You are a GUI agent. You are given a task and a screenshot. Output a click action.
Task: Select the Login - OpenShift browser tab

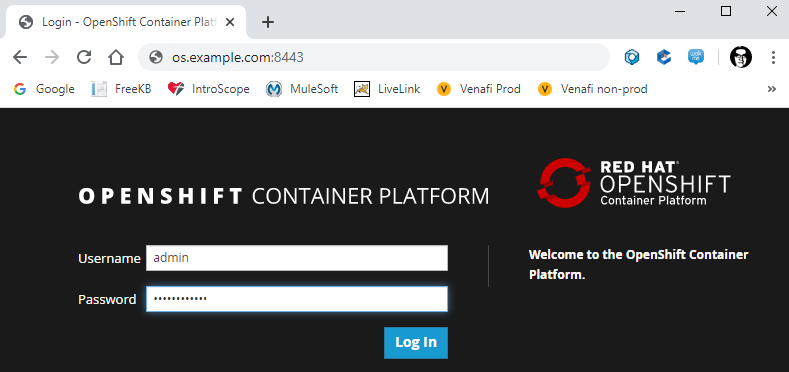pyautogui.click(x=126, y=22)
